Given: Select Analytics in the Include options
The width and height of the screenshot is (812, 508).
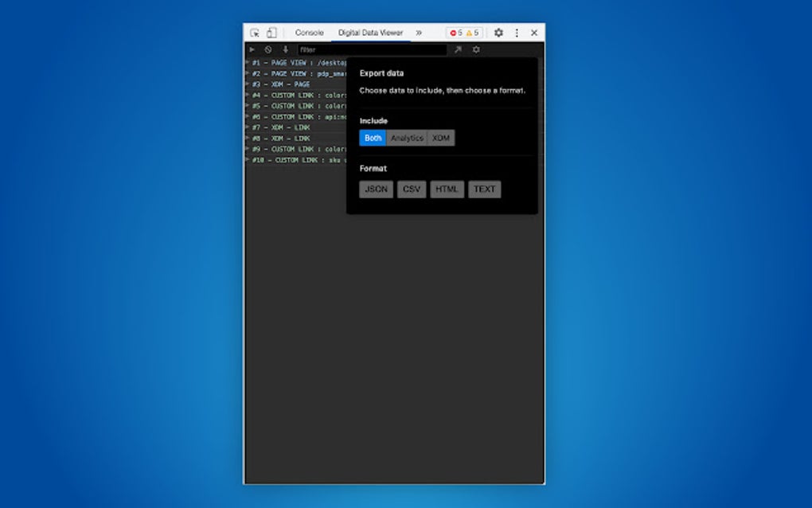Looking at the screenshot, I should pyautogui.click(x=407, y=137).
